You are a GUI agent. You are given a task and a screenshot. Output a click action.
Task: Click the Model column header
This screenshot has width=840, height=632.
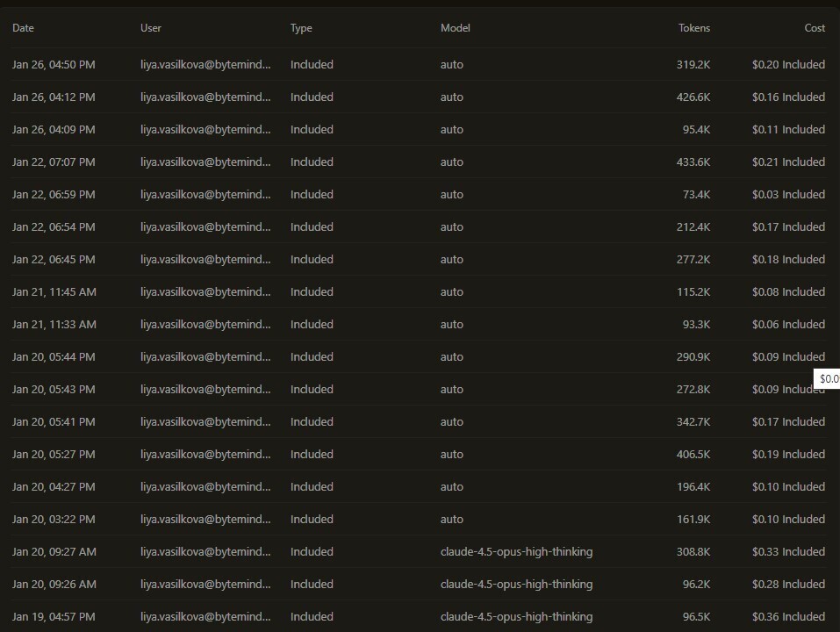456,28
